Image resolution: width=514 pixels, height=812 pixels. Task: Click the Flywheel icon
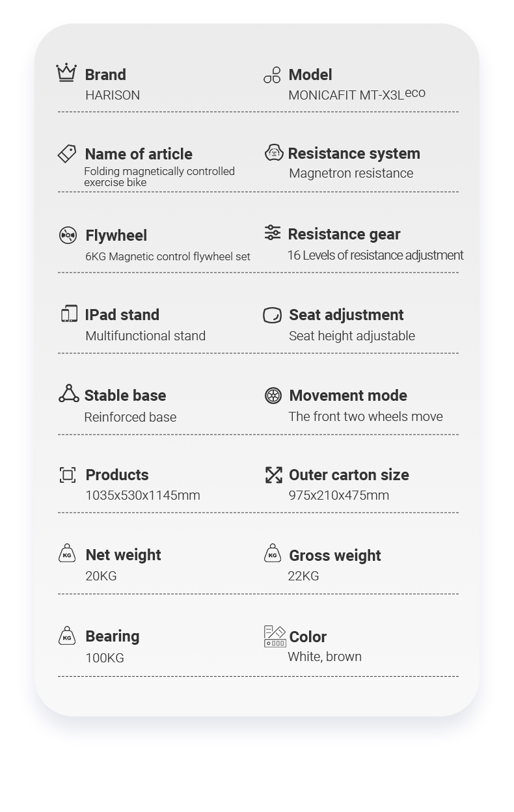pos(68,235)
